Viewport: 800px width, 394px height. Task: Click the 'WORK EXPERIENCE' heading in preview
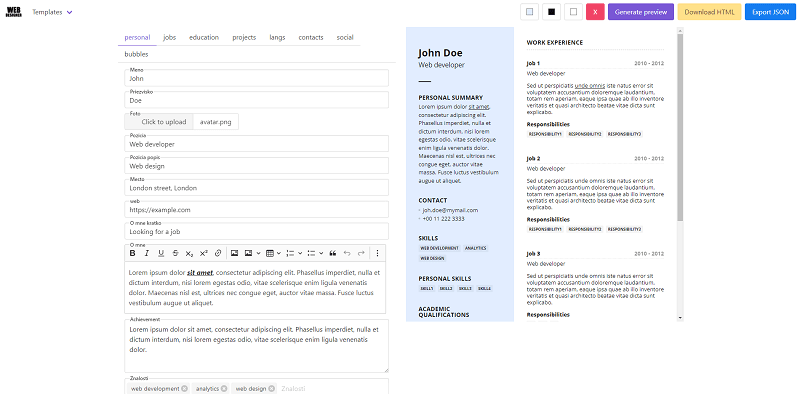coord(555,43)
